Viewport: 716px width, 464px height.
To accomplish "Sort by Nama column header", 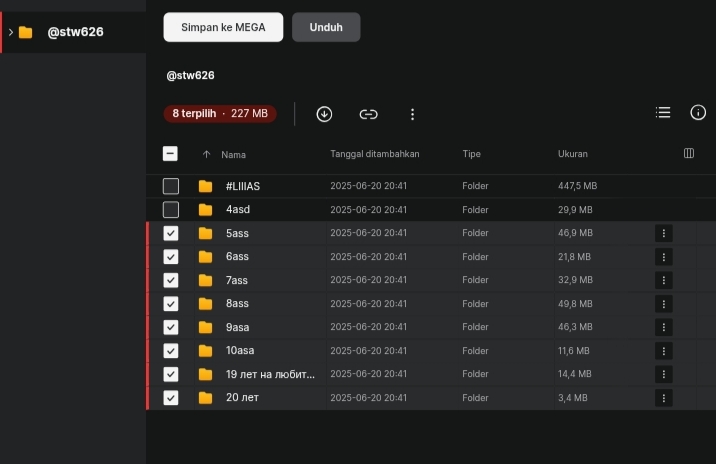I will 233,155.
